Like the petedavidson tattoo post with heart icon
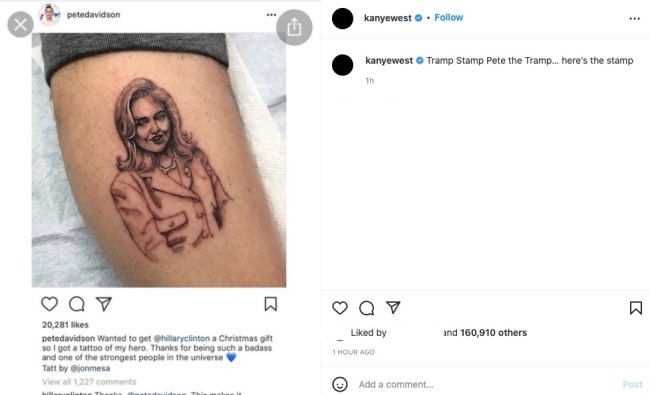Viewport: 650px width, 395px height. click(49, 304)
